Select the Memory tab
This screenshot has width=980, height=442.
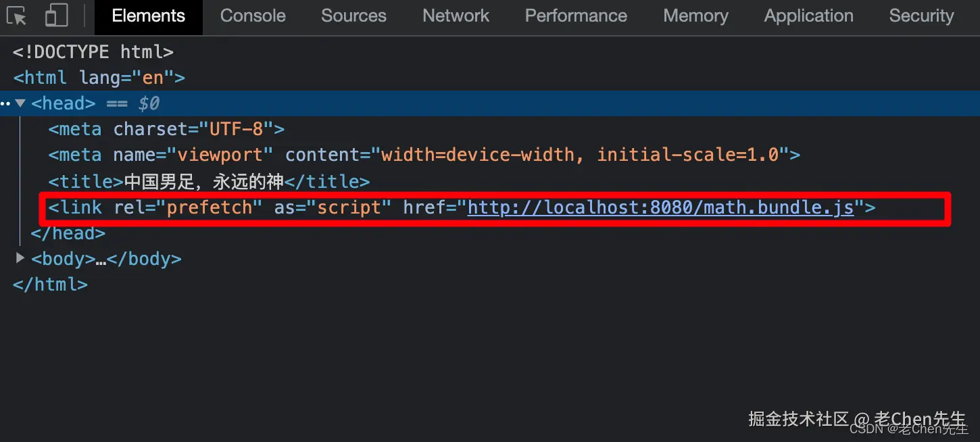pos(695,16)
